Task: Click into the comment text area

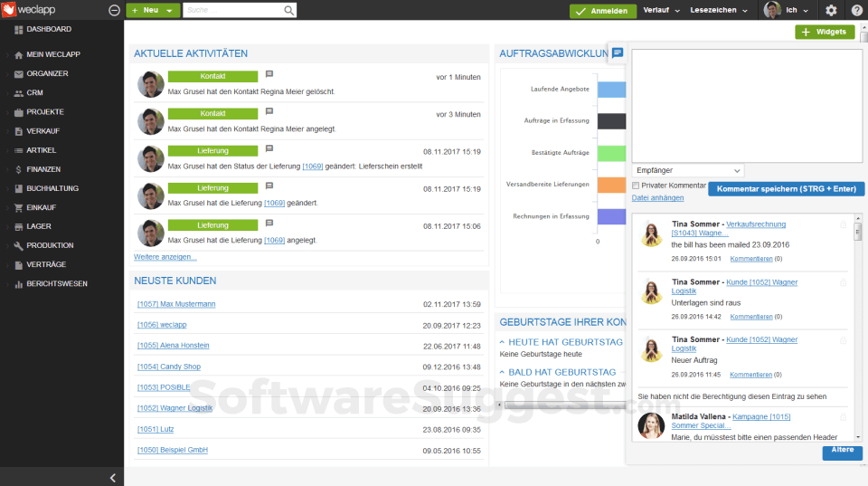Action: (x=747, y=106)
